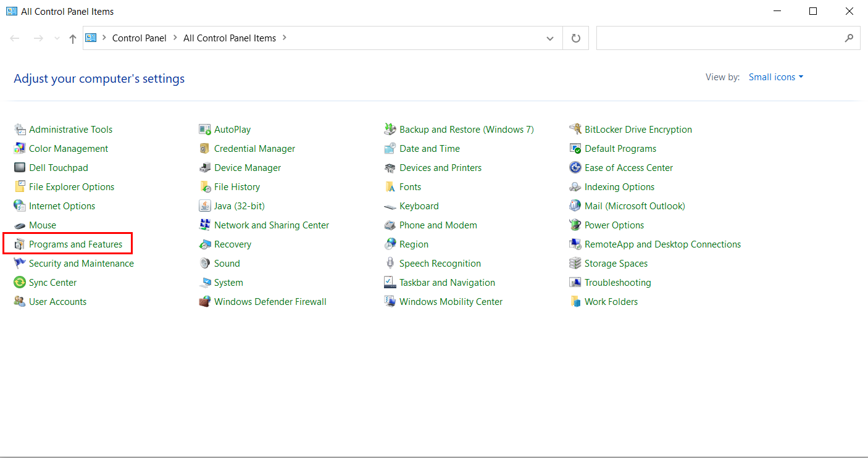Open the View by Small icons dropdown
The height and width of the screenshot is (458, 868).
[x=775, y=77]
